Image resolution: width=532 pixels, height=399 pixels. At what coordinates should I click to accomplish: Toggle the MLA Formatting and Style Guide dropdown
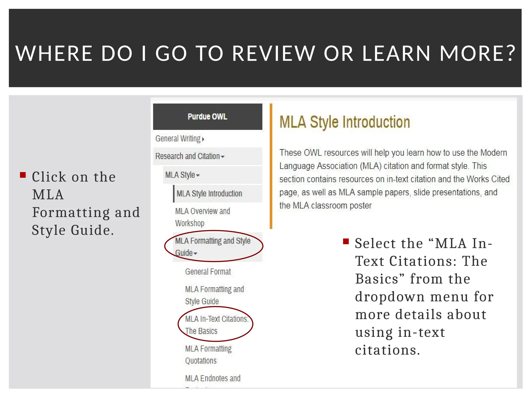coord(217,247)
